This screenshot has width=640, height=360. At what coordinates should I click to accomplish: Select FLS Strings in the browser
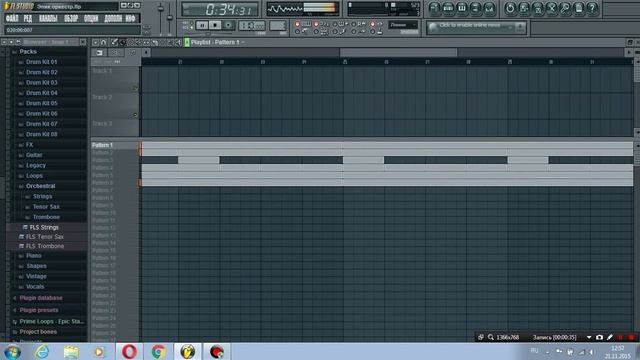point(44,227)
